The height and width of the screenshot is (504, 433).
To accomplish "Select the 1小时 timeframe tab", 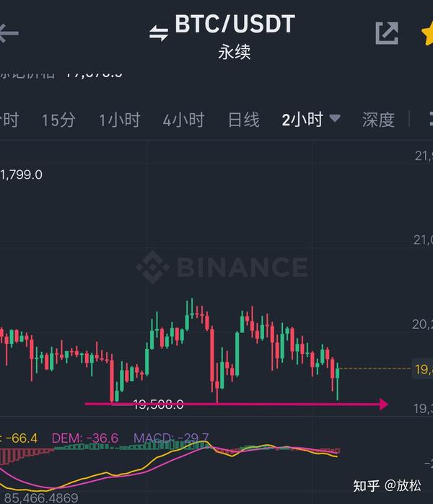I will click(119, 120).
